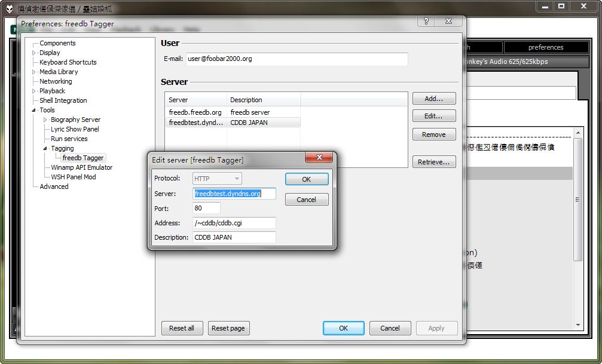The width and height of the screenshot is (602, 364).
Task: Select WSH Panel Mod item
Action: click(74, 177)
